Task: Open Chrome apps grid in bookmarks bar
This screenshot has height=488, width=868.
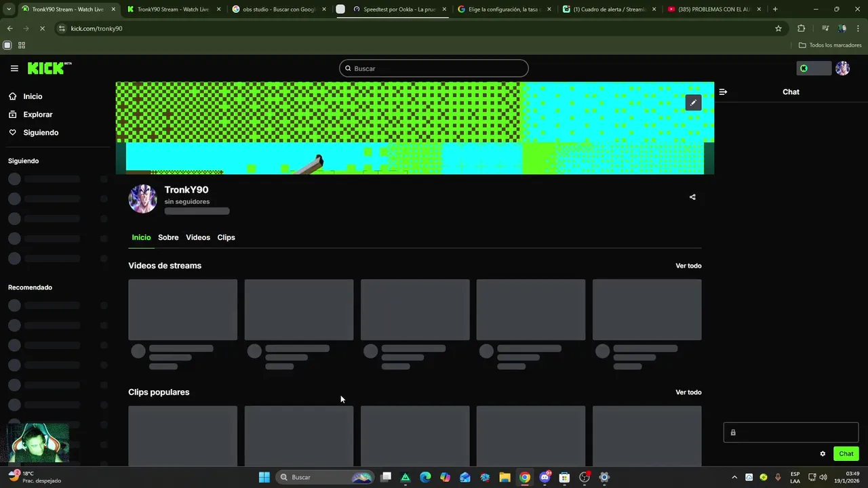Action: click(x=22, y=45)
